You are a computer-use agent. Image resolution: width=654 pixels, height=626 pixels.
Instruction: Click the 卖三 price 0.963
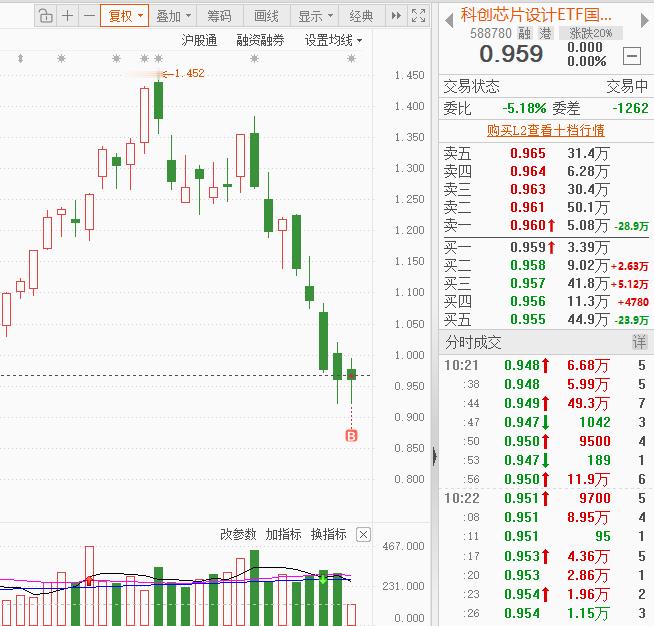pos(528,189)
